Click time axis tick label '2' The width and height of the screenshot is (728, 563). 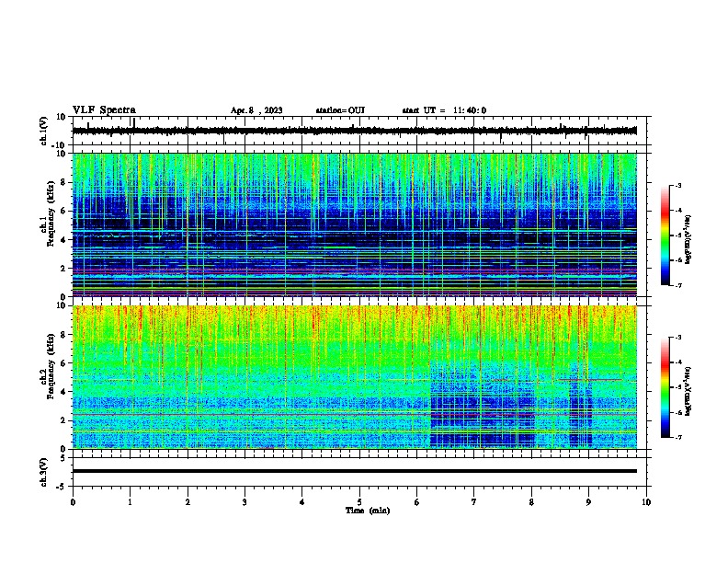[x=188, y=502]
